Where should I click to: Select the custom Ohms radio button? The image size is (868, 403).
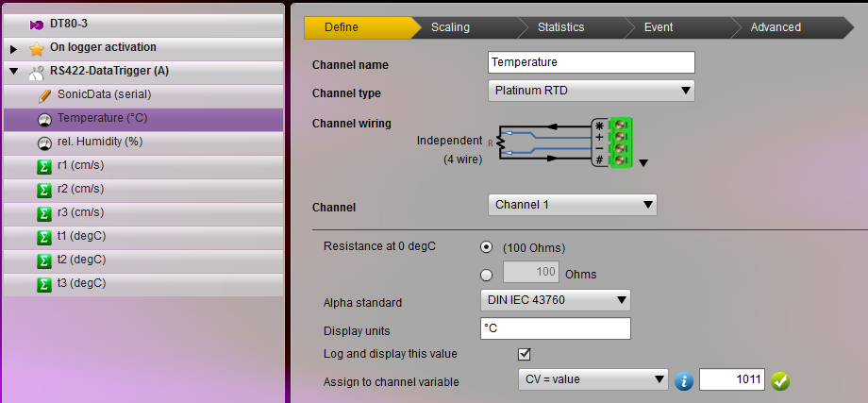tap(486, 275)
